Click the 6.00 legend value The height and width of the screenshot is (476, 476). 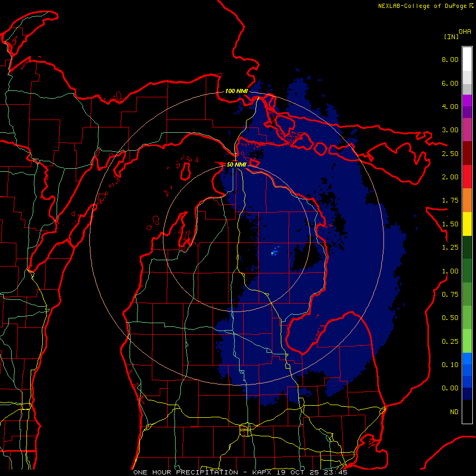tap(450, 83)
